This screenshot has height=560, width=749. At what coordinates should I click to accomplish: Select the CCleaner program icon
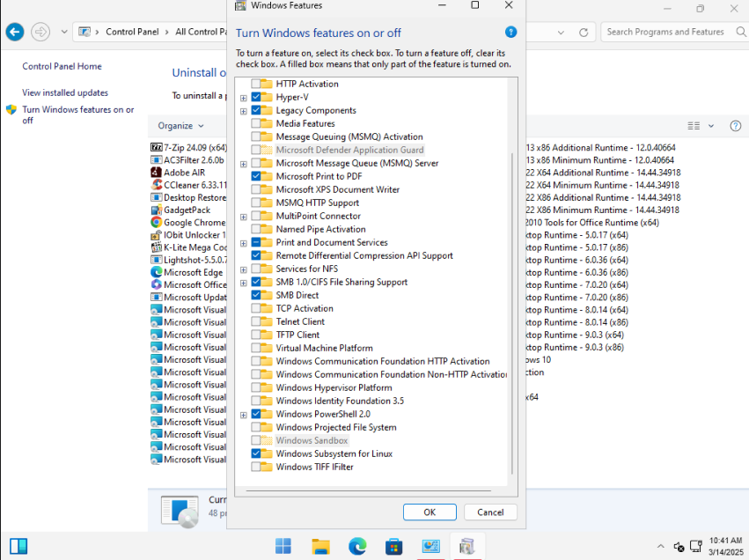156,185
